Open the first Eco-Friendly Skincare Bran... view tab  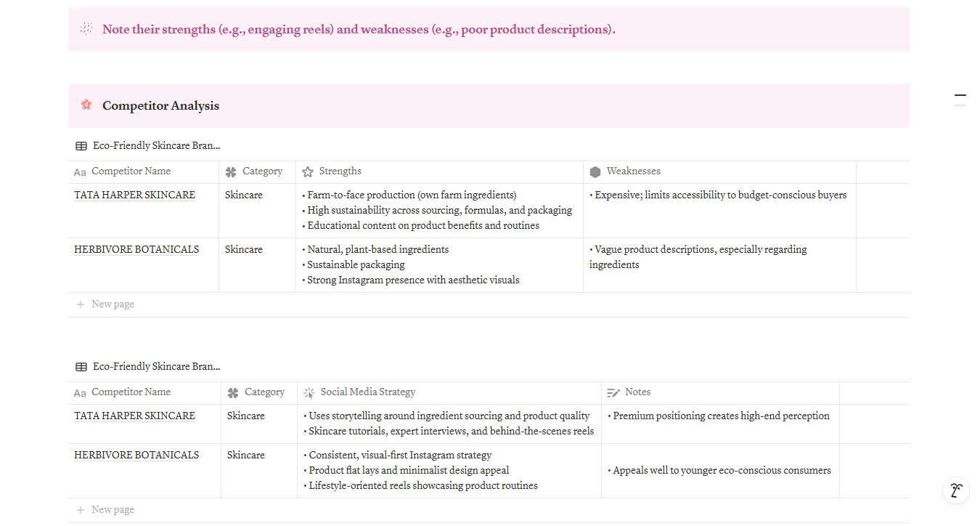148,146
